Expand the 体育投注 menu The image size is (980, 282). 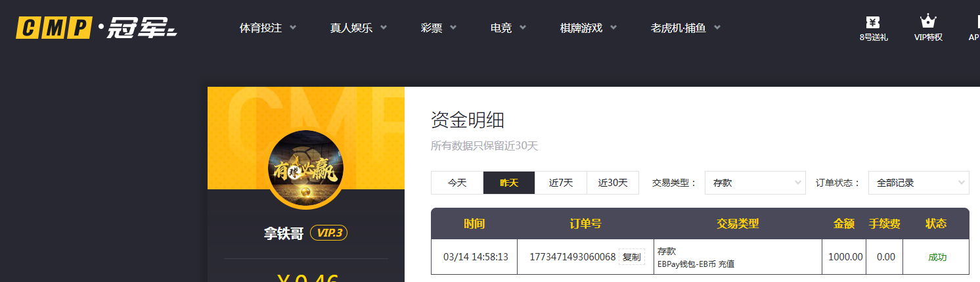click(268, 28)
